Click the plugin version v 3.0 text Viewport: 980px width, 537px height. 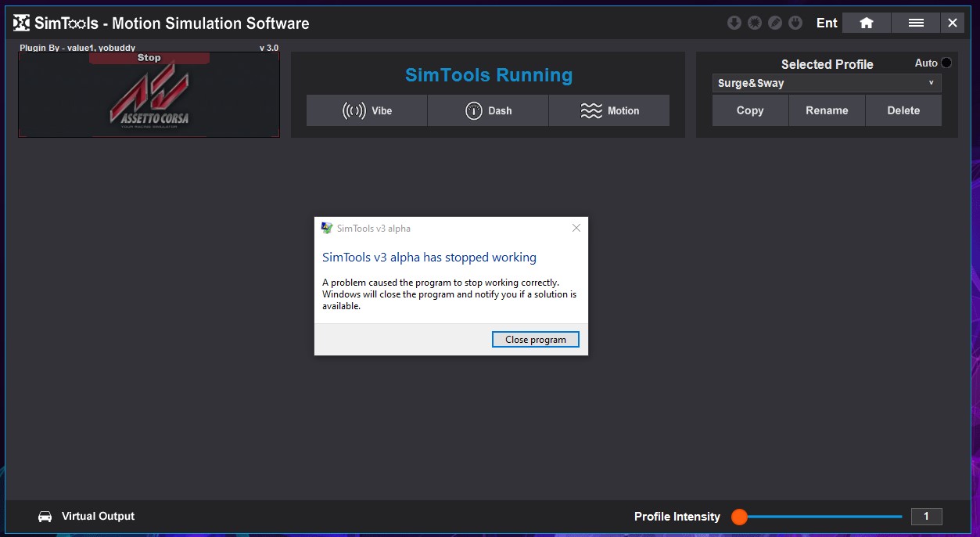(269, 48)
